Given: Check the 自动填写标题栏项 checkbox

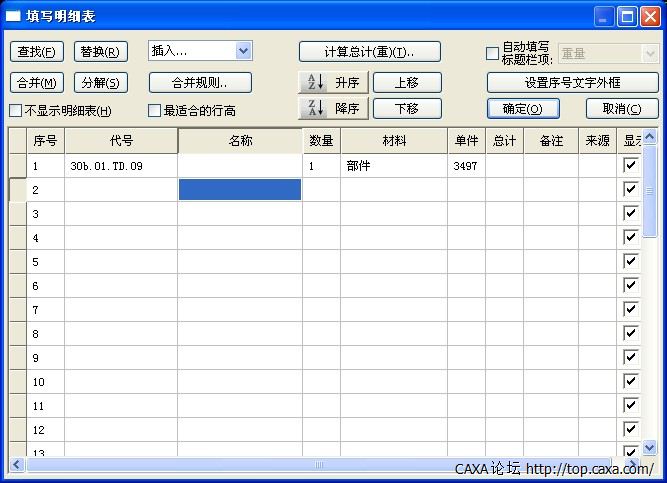Looking at the screenshot, I should pyautogui.click(x=492, y=54).
